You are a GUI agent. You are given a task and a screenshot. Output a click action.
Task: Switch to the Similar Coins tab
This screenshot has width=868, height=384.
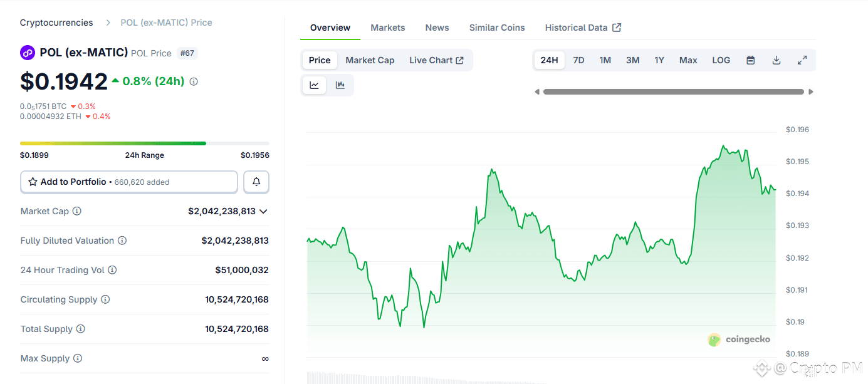497,28
